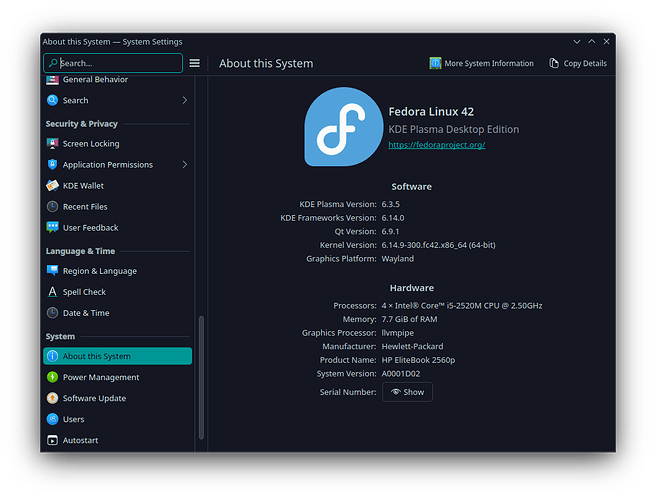This screenshot has height=500, width=656.
Task: Click the "Fedora Linux 42" title text
Action: 431,112
